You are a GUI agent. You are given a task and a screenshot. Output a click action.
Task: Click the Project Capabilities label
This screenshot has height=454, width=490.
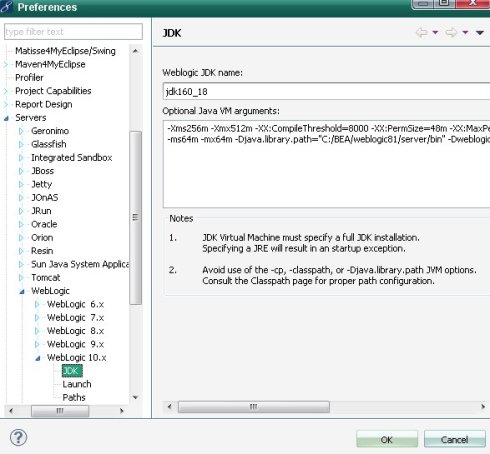point(53,91)
